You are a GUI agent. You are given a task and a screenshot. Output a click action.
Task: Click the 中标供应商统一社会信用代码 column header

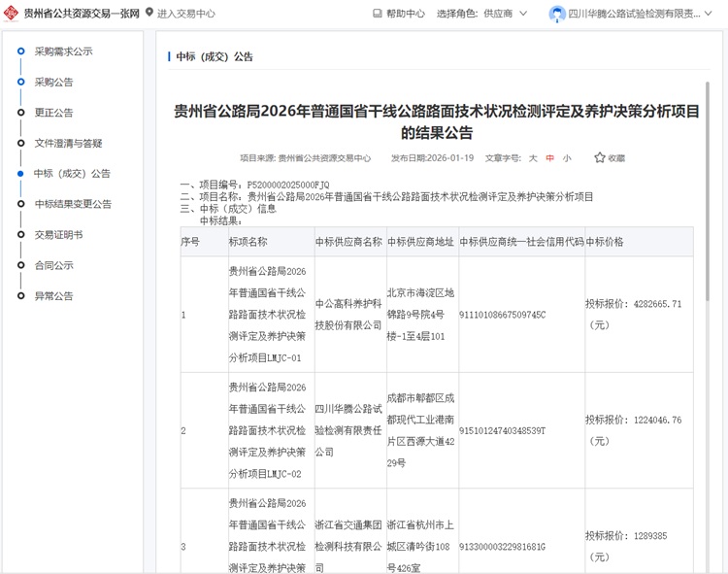521,242
